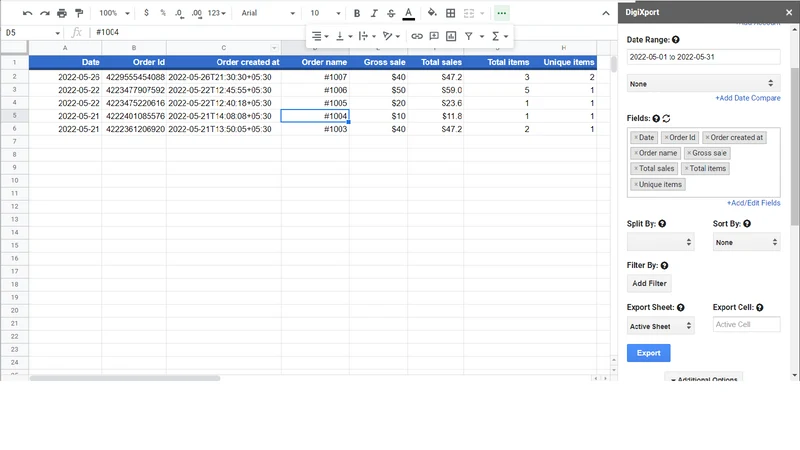Open the 100% zoom dropdown
The width and height of the screenshot is (800, 450).
[x=114, y=13]
